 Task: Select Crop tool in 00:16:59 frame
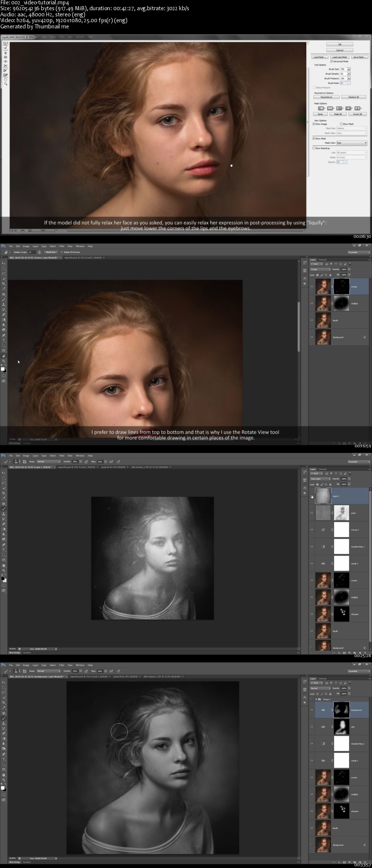[4, 284]
